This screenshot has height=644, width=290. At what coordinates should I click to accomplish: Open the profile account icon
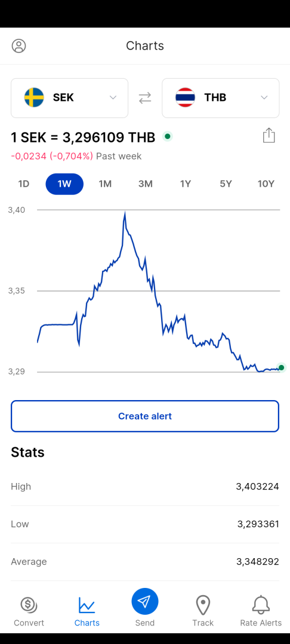coord(18,45)
